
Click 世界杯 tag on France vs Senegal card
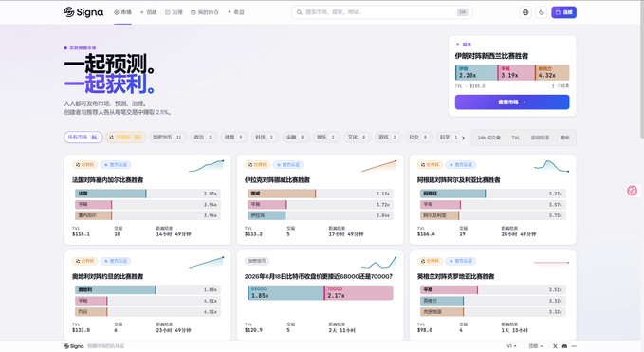tap(85, 165)
